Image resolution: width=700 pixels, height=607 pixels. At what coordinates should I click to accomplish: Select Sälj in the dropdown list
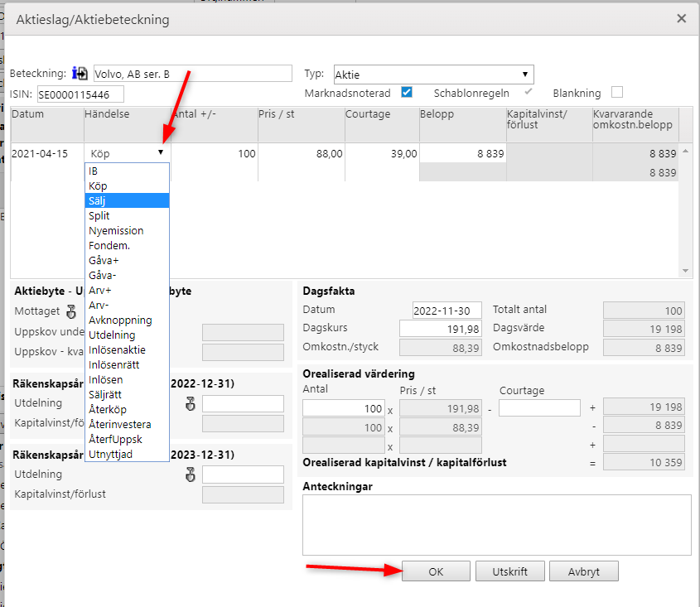point(127,201)
